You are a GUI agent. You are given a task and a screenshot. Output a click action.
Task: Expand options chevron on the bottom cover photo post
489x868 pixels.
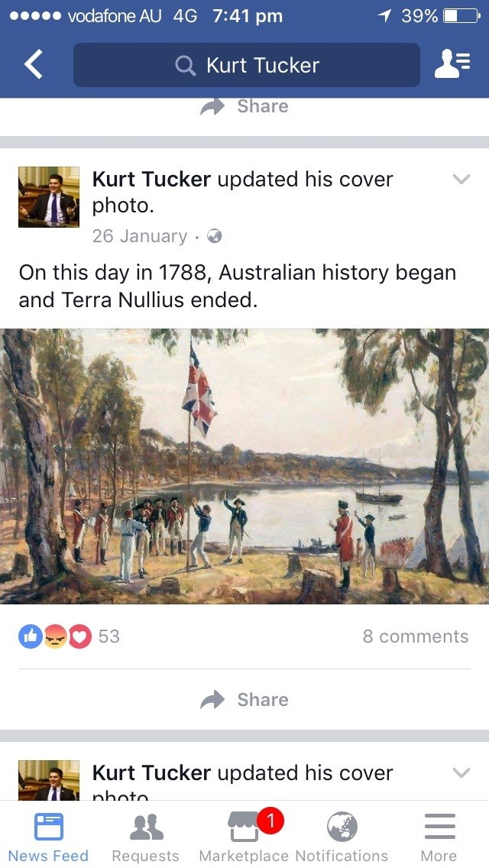[x=461, y=772]
